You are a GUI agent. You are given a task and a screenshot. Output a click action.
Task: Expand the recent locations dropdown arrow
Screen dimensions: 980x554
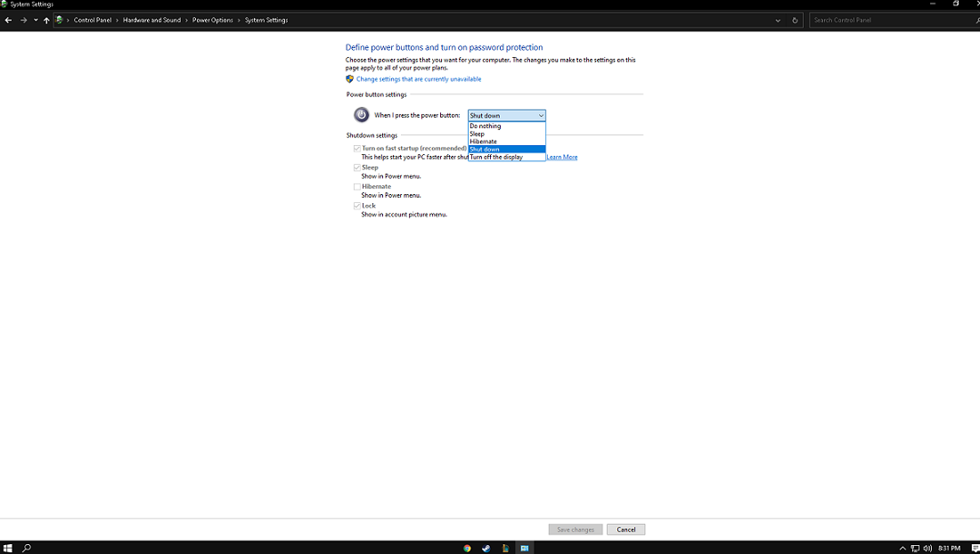point(36,20)
